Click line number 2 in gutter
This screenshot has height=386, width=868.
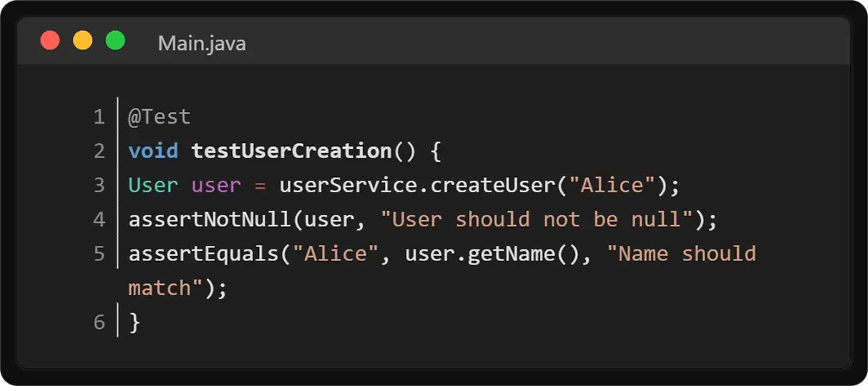tap(99, 151)
